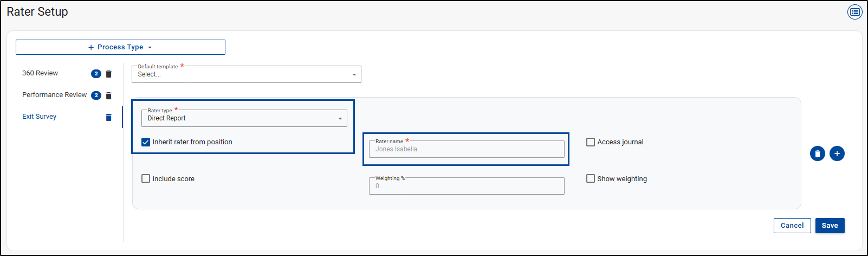Click the Weighting % input field
The height and width of the screenshot is (256, 868).
point(466,186)
